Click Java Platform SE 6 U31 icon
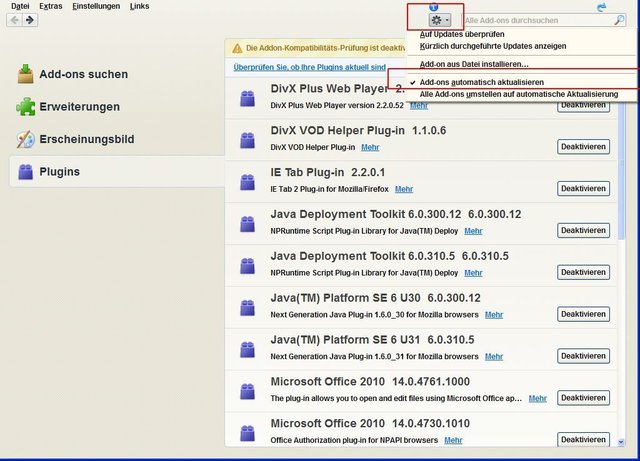 (247, 350)
